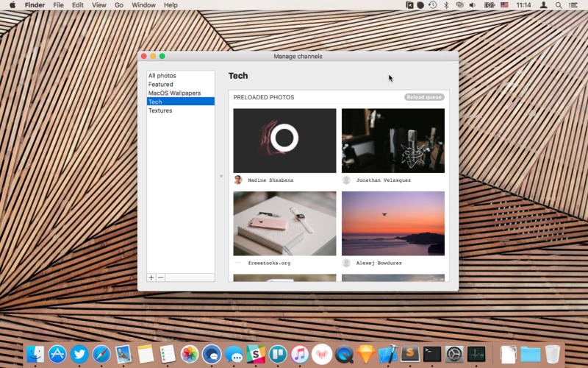
Task: Open Xcode from the dock
Action: point(388,354)
